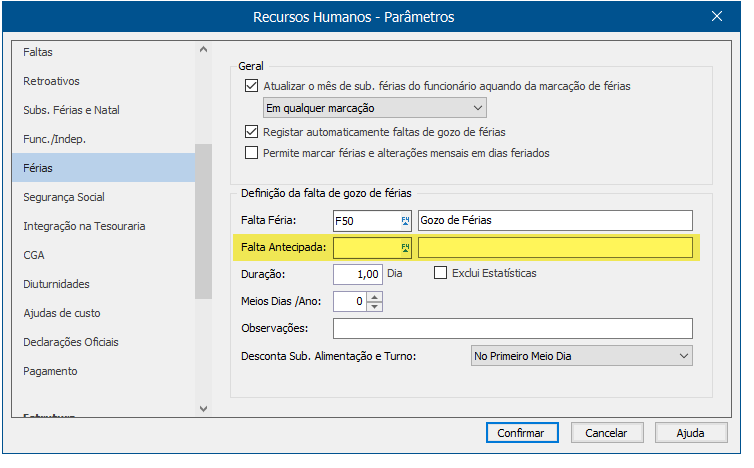Image resolution: width=754 pixels, height=468 pixels.
Task: Tick the Exclui Estatísticas checkbox
Action: (440, 273)
